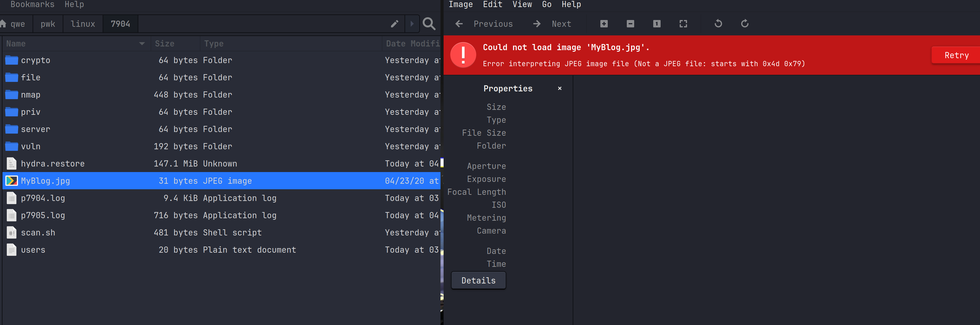Click the Previous button label
Image resolution: width=980 pixels, height=325 pixels.
click(493, 24)
